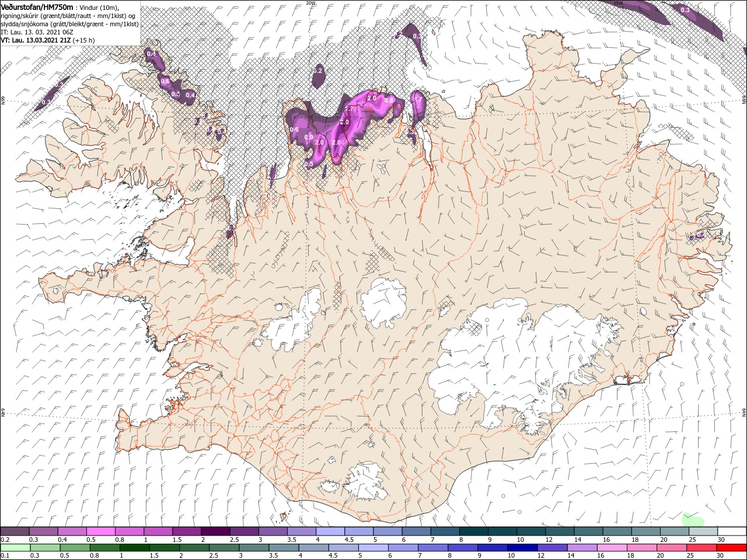The width and height of the screenshot is (747, 560).
Task: Pick the hot pink 20 swatch in rain scale
Action: 672,548
